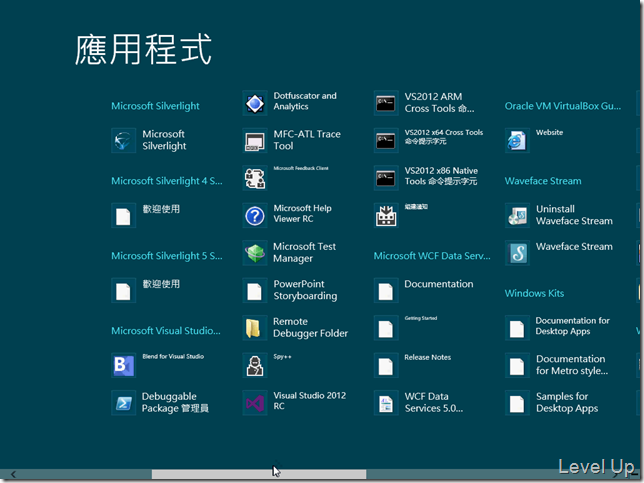The image size is (644, 483).
Task: Click the 'Samples for Desktop Apps' label
Action: pyautogui.click(x=567, y=402)
